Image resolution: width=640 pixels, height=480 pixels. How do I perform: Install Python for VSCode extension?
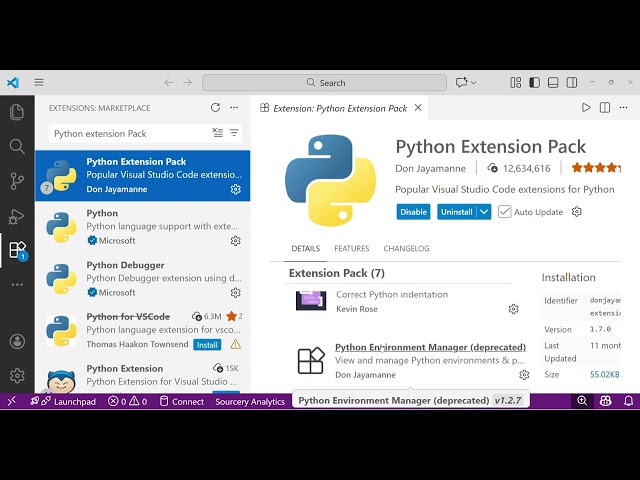pos(207,345)
